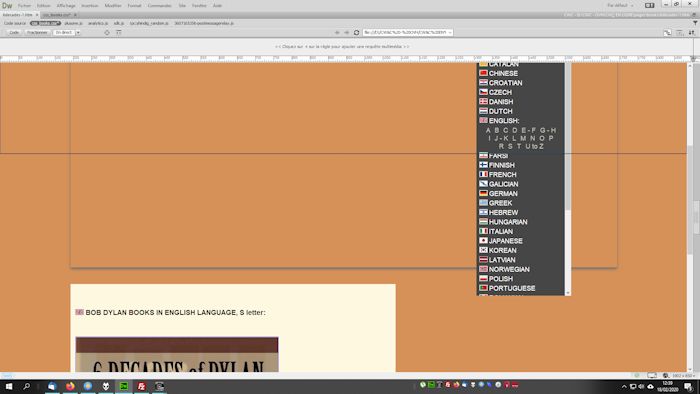Refresh the live view with the reload icon

[x=356, y=33]
